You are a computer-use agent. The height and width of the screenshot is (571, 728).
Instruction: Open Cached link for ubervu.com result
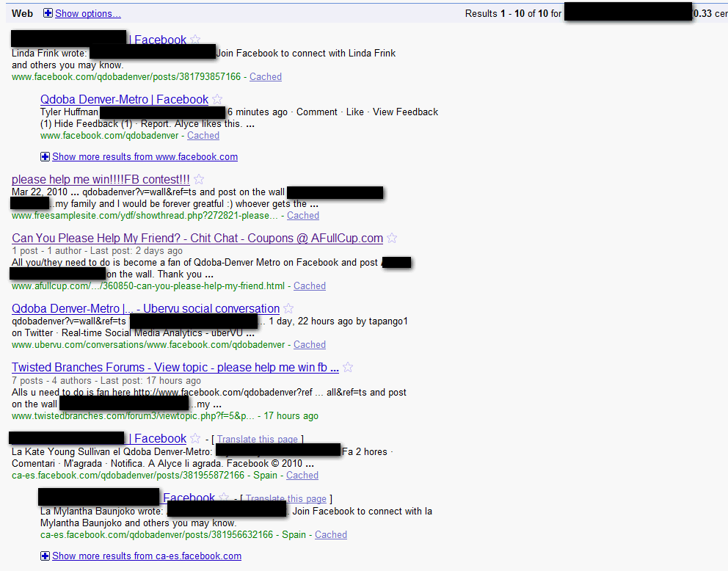tap(310, 344)
